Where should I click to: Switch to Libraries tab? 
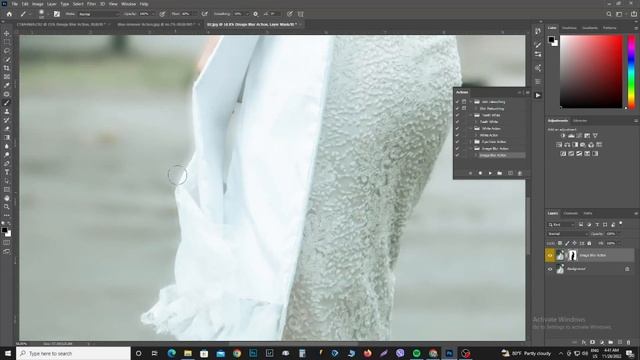(x=580, y=121)
